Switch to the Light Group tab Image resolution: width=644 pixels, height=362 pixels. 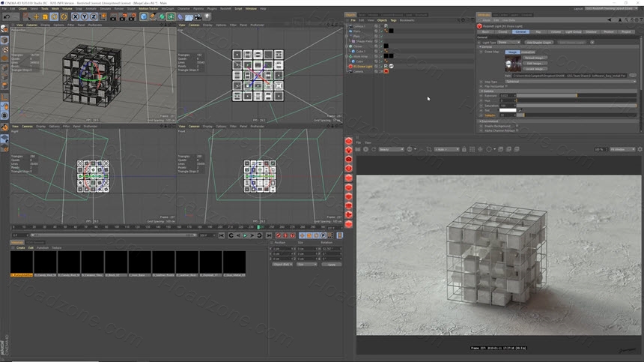[x=574, y=31]
